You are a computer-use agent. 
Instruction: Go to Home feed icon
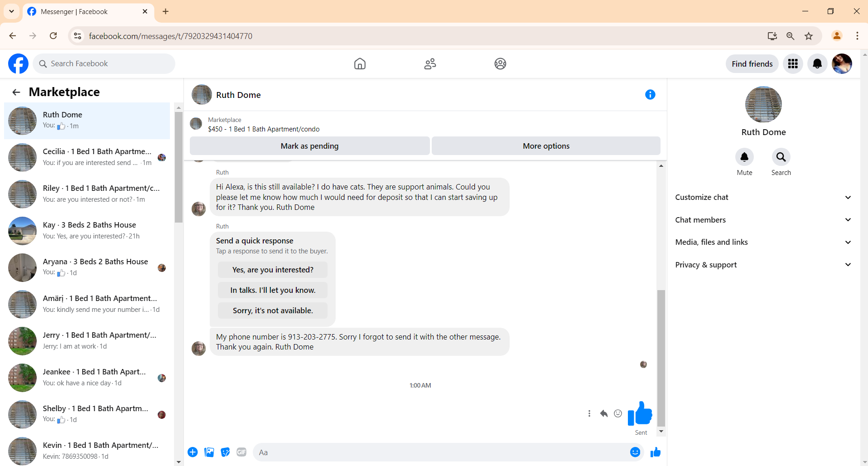pos(360,64)
